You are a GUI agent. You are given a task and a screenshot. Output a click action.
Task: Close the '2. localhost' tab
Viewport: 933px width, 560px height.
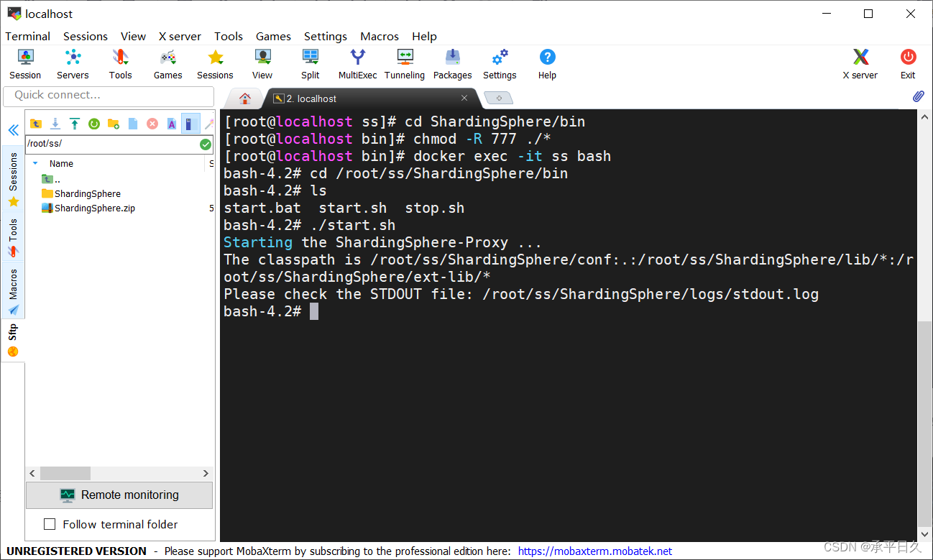(464, 98)
